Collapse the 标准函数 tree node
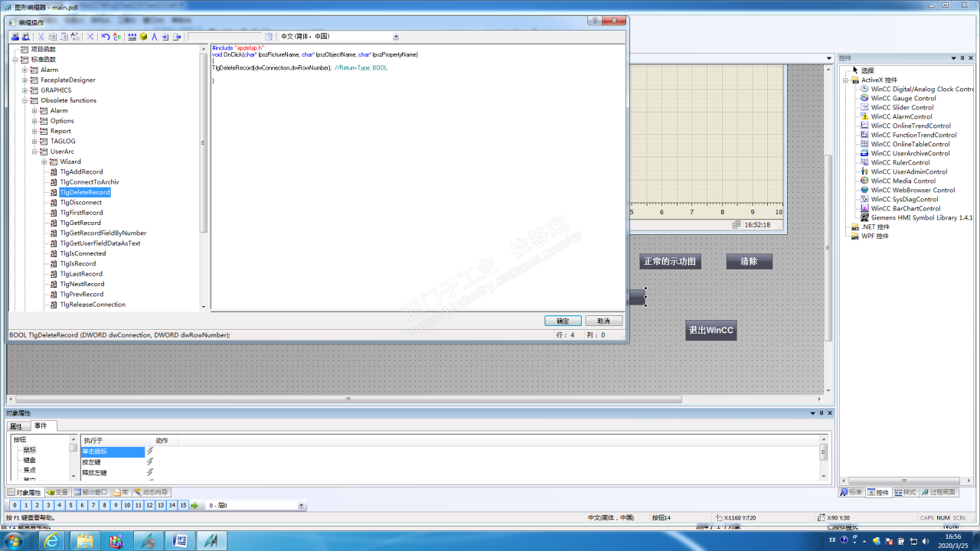This screenshot has height=551, width=980. tap(15, 60)
